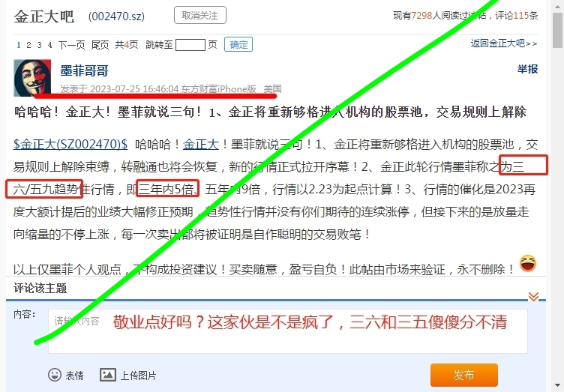Image resolution: width=564 pixels, height=392 pixels.
Task: Go to page 4 of comments
Action: pyautogui.click(x=49, y=45)
